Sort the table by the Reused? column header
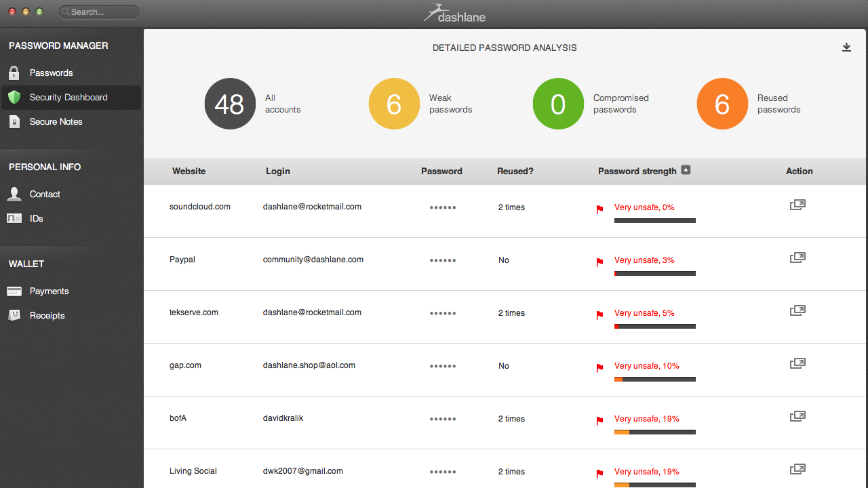Viewport: 868px width, 488px height. (515, 171)
